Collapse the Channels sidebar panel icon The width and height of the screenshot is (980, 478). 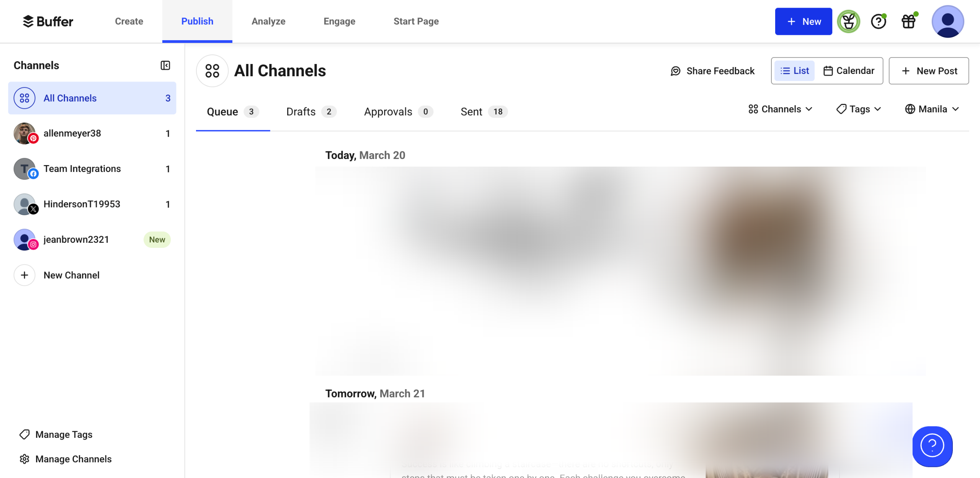point(165,65)
